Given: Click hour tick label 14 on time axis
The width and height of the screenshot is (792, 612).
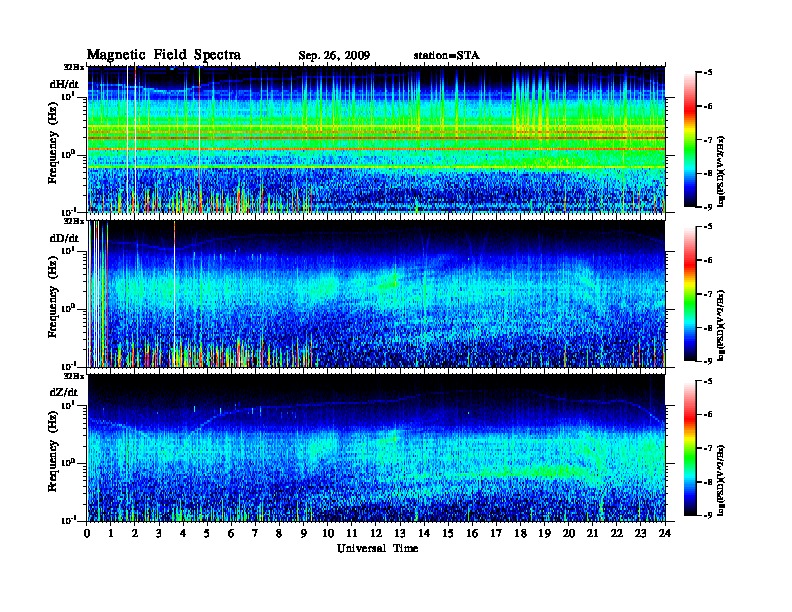Looking at the screenshot, I should click(x=424, y=534).
